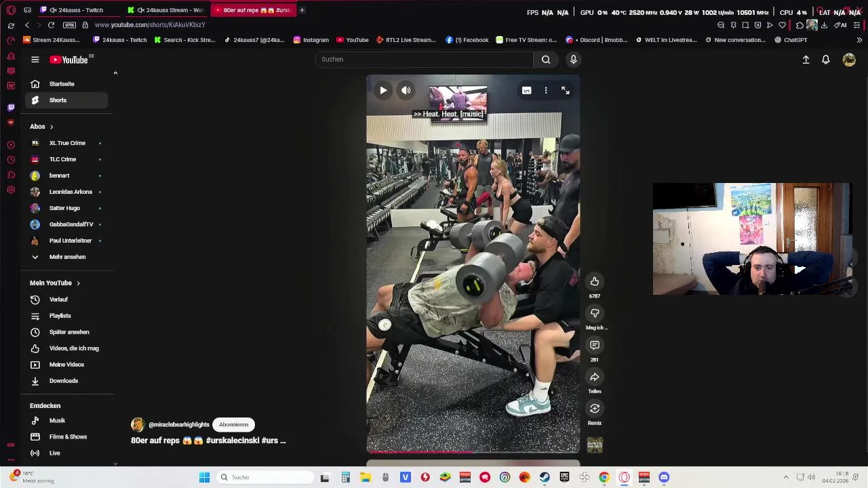Screen dimensions: 868x488
Task: Open the YouTube notifications bell
Action: [x=826, y=60]
